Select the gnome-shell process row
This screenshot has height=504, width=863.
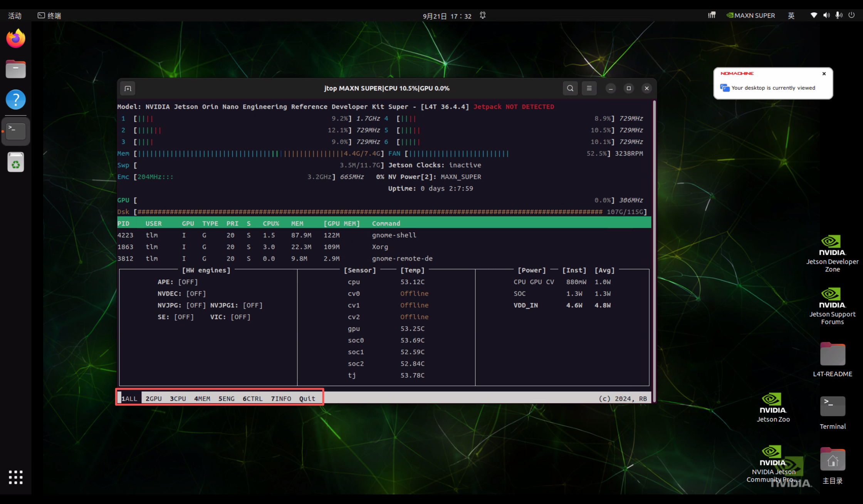384,235
